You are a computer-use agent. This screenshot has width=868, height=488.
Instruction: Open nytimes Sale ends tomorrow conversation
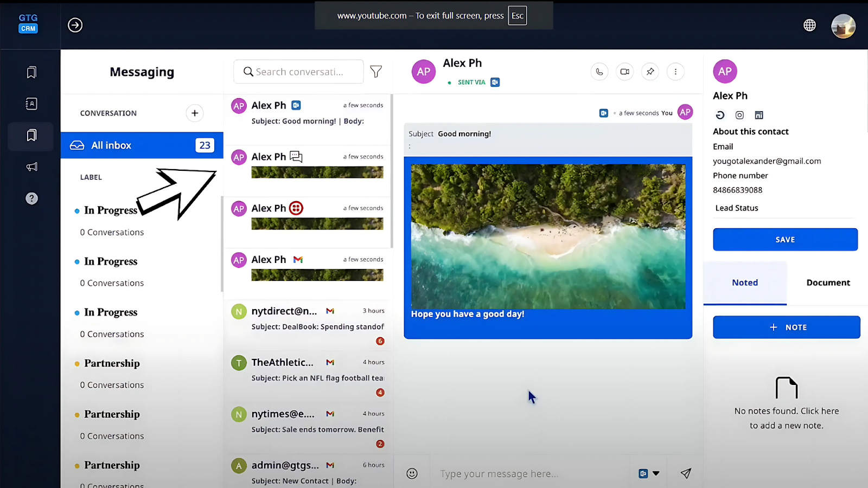[x=308, y=428]
